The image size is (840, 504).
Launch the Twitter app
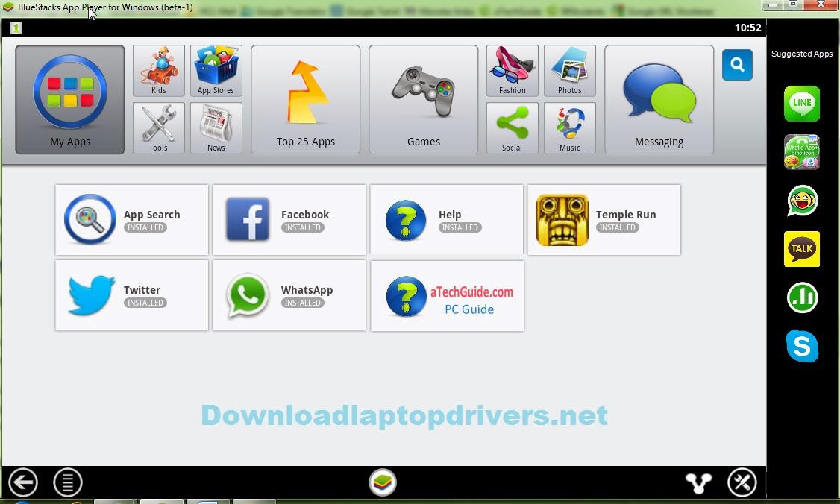(131, 295)
